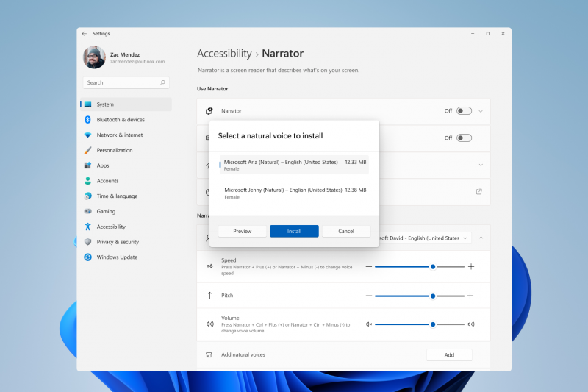Click the Personalization paintbrush icon
Screen dimensions: 588x392
[87, 150]
